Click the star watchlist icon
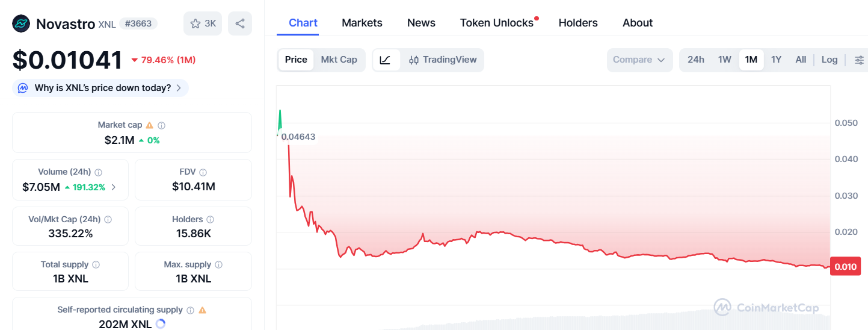 (195, 24)
